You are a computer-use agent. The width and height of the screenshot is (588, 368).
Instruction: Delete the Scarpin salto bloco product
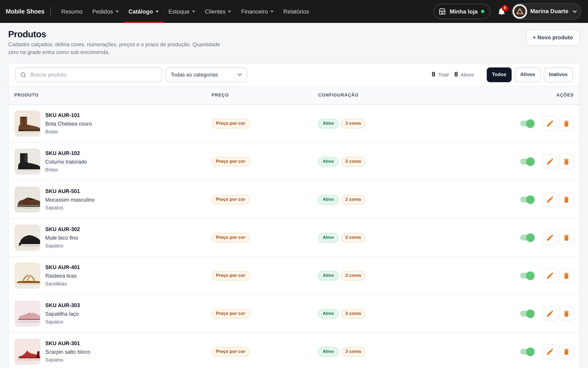566,352
